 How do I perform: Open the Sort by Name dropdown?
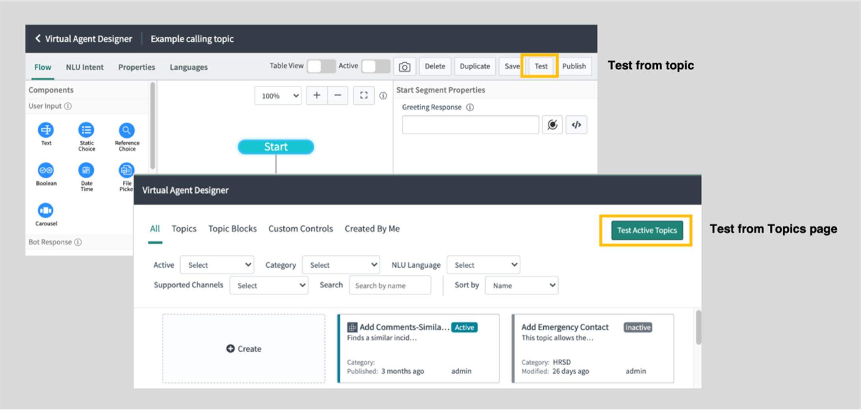pyautogui.click(x=522, y=285)
